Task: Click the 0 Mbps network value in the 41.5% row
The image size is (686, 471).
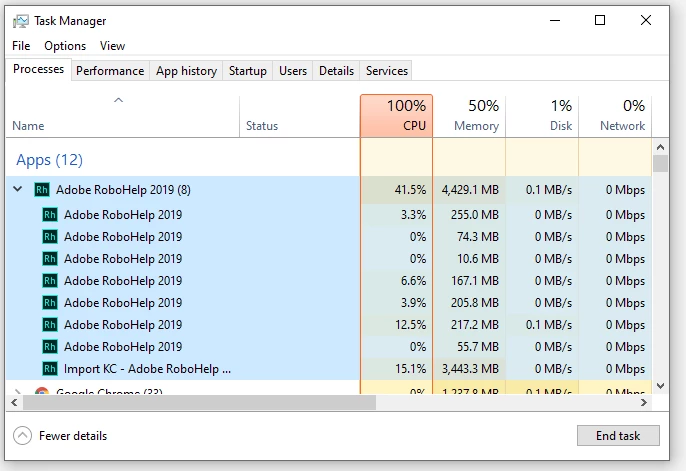Action: click(625, 190)
